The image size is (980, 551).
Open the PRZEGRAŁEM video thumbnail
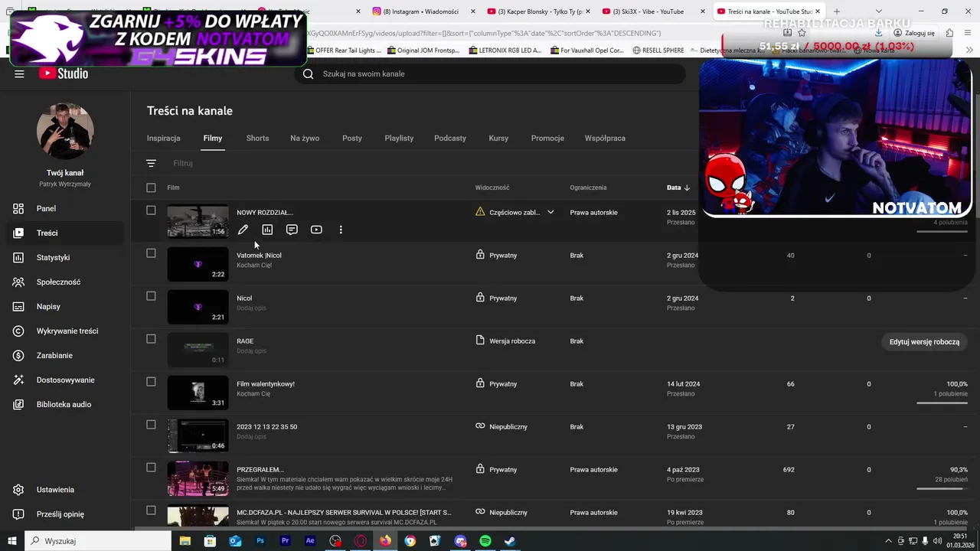[x=198, y=478]
